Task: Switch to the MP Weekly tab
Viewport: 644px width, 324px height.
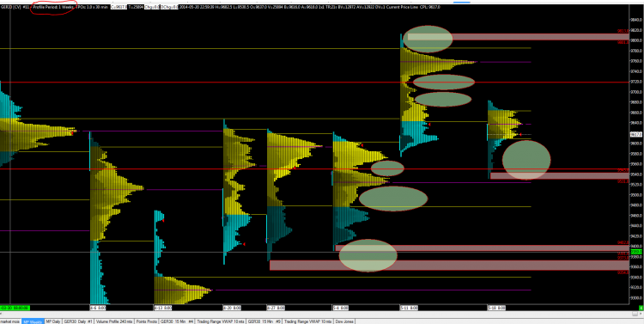Action: [x=33, y=321]
